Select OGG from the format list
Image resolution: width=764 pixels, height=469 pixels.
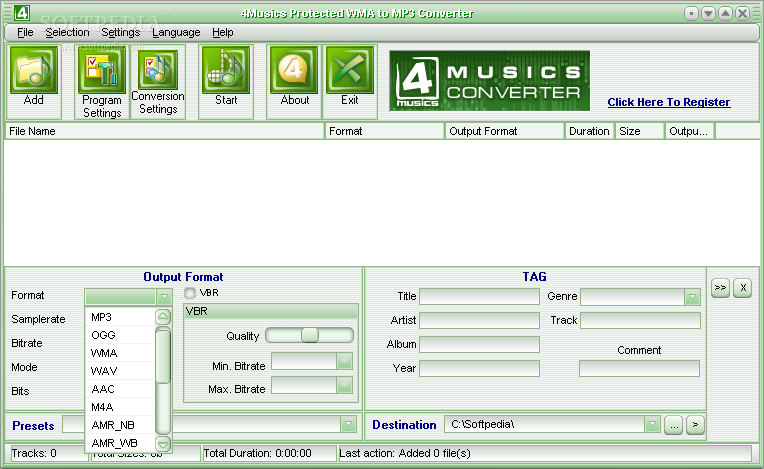(120, 335)
